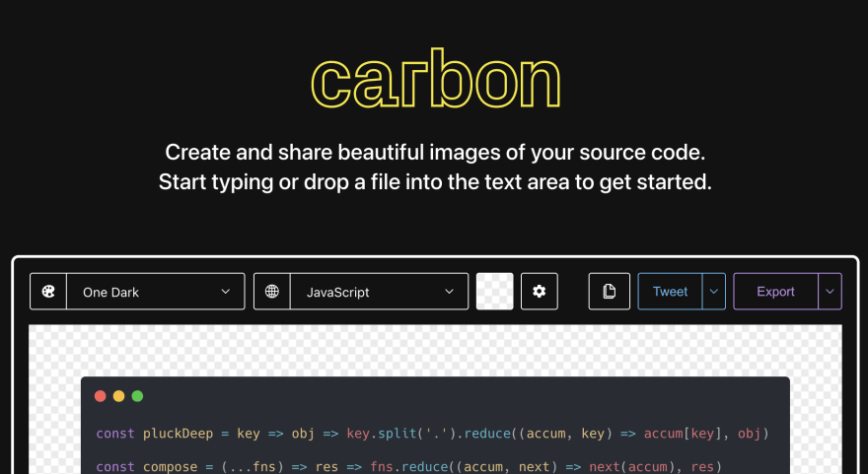Image resolution: width=868 pixels, height=474 pixels.
Task: Click the Export button
Action: pos(775,292)
